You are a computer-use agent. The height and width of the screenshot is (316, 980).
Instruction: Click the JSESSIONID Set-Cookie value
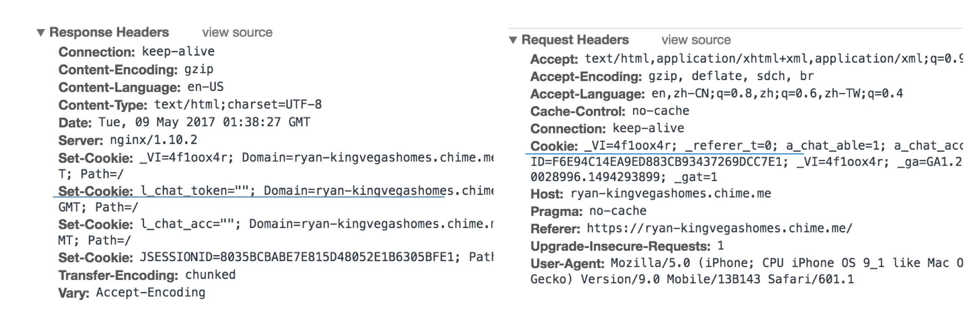[316, 257]
